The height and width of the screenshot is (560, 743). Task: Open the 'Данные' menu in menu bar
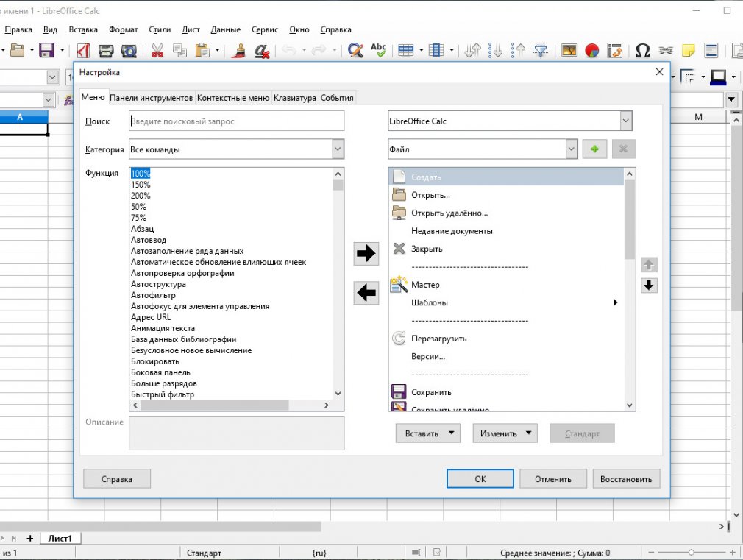coord(226,29)
